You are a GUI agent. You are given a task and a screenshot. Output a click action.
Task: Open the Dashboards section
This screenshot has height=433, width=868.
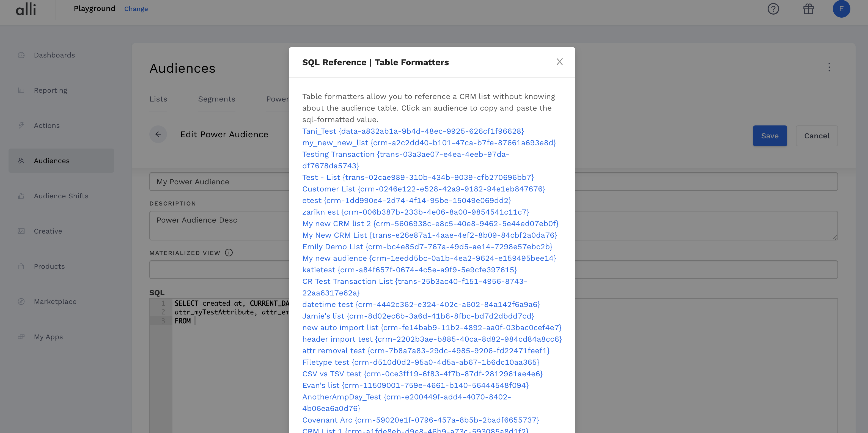(54, 55)
